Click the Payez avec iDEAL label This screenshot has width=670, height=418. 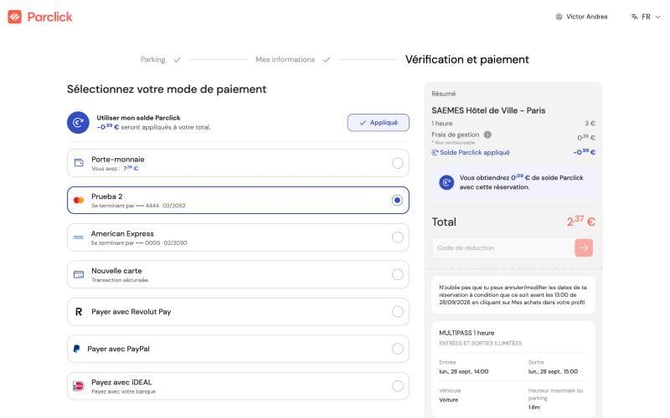click(121, 382)
